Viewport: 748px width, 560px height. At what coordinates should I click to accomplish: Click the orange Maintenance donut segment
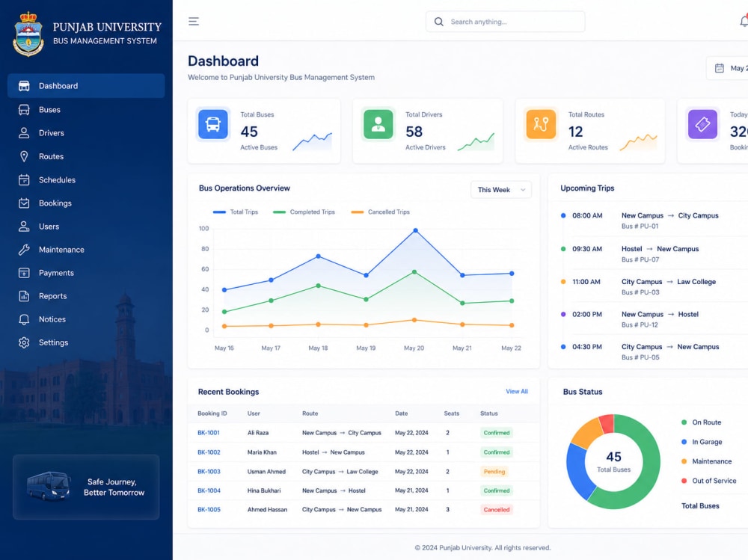pos(588,433)
